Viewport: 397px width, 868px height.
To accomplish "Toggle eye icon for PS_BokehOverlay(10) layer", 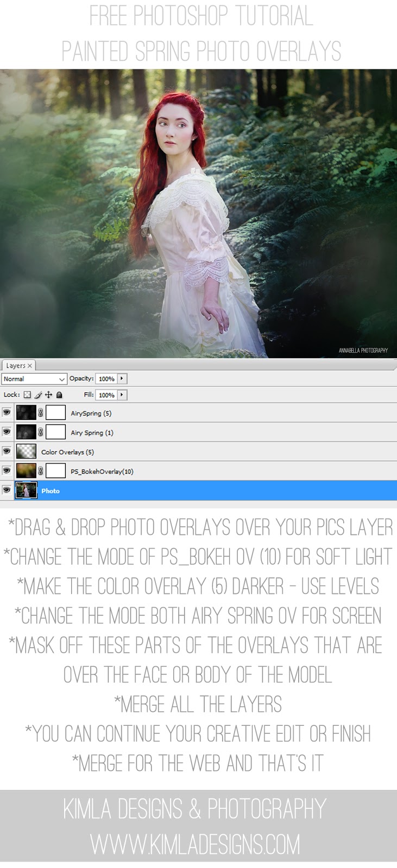I will coord(7,470).
